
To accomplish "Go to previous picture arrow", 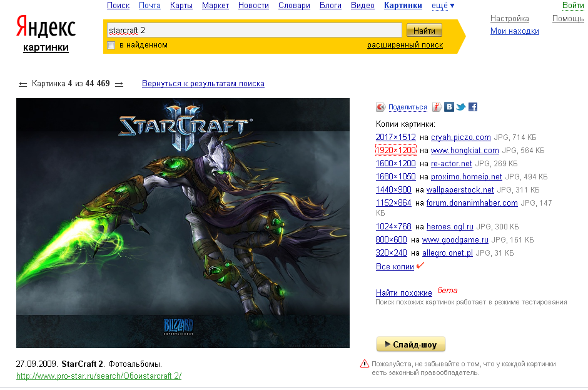I will click(x=23, y=84).
